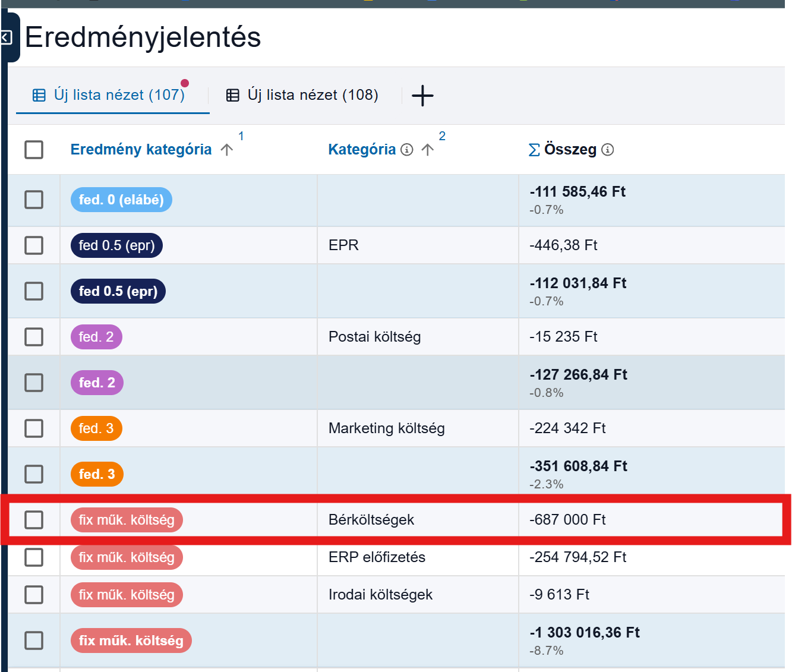
Task: Click the dark fed 0.5 (epr) tag in EPR row
Action: click(x=116, y=245)
